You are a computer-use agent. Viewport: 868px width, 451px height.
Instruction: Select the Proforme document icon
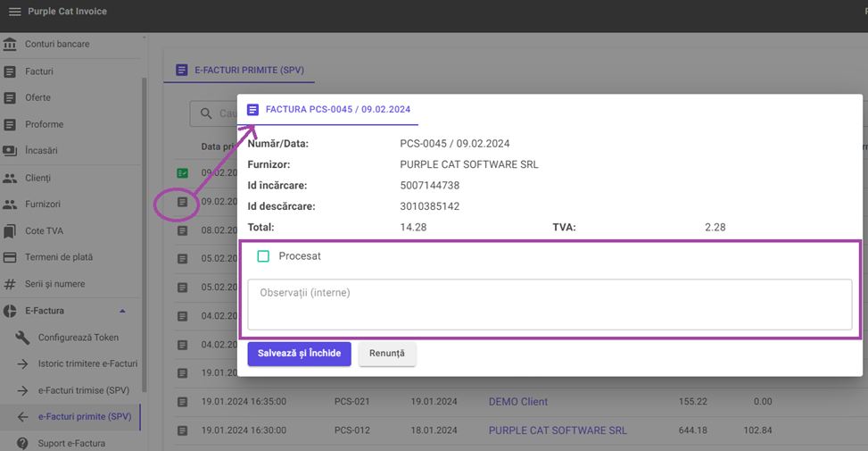10,124
